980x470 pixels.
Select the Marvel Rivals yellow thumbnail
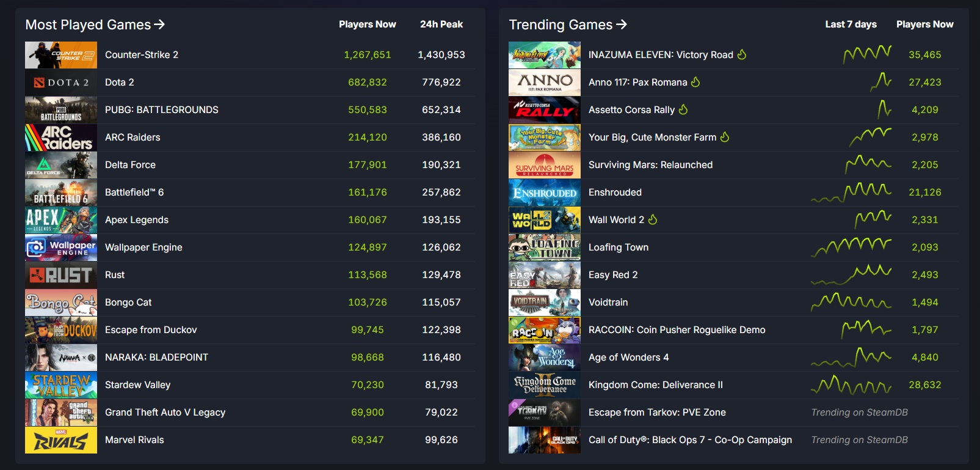[61, 440]
